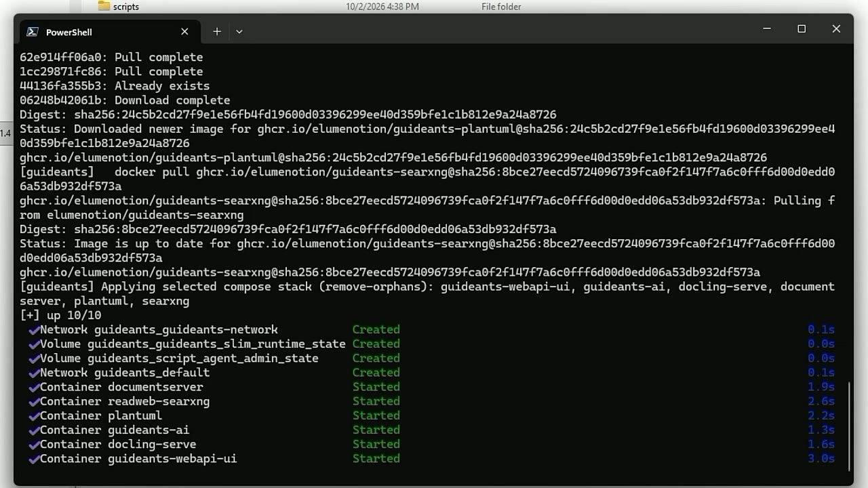Minimize the terminal window
Image resolution: width=868 pixels, height=488 pixels.
click(x=767, y=29)
